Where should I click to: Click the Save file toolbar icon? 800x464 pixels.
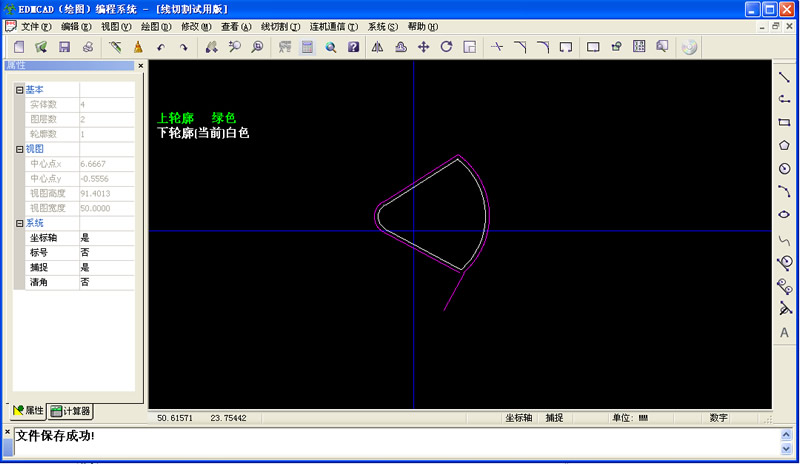click(x=65, y=47)
